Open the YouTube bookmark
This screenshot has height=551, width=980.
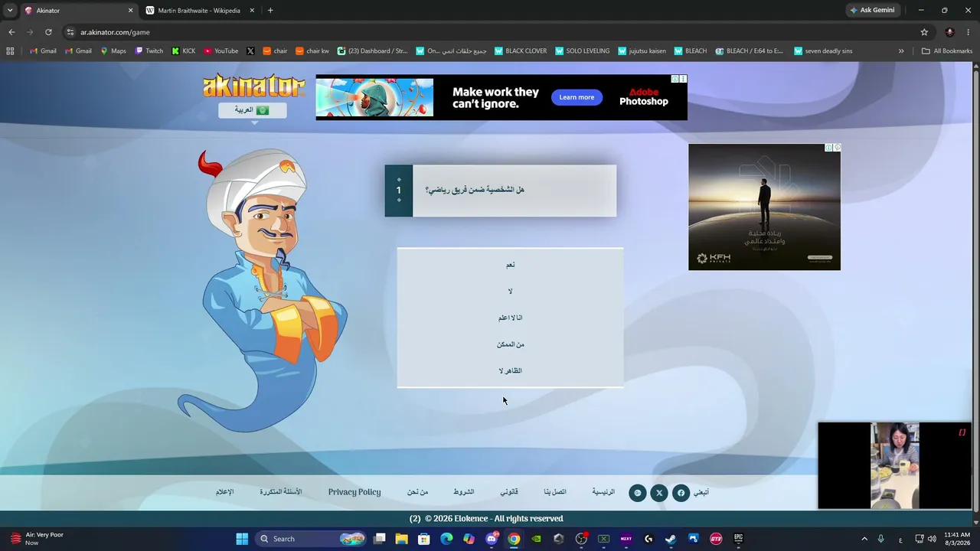[220, 51]
